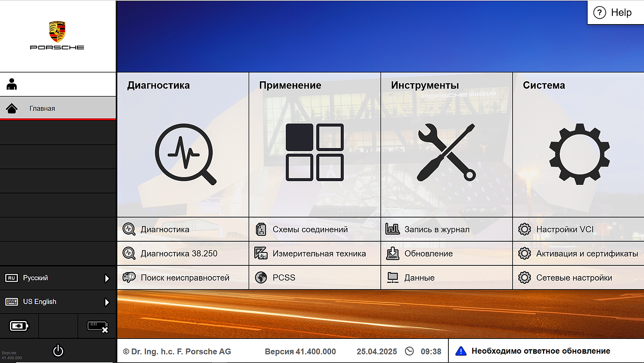Open Активация и сертификаты entry
Screen dimensions: 644x363
click(x=578, y=254)
